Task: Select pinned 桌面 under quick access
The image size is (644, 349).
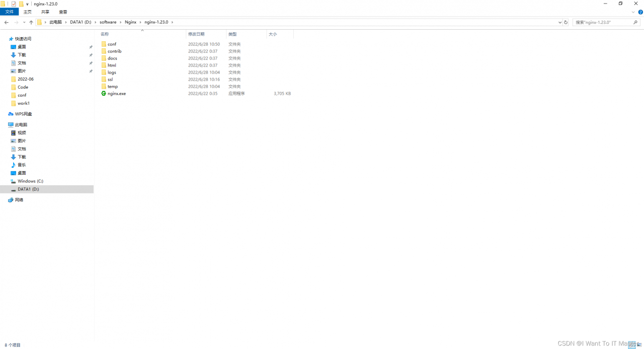Action: point(22,47)
